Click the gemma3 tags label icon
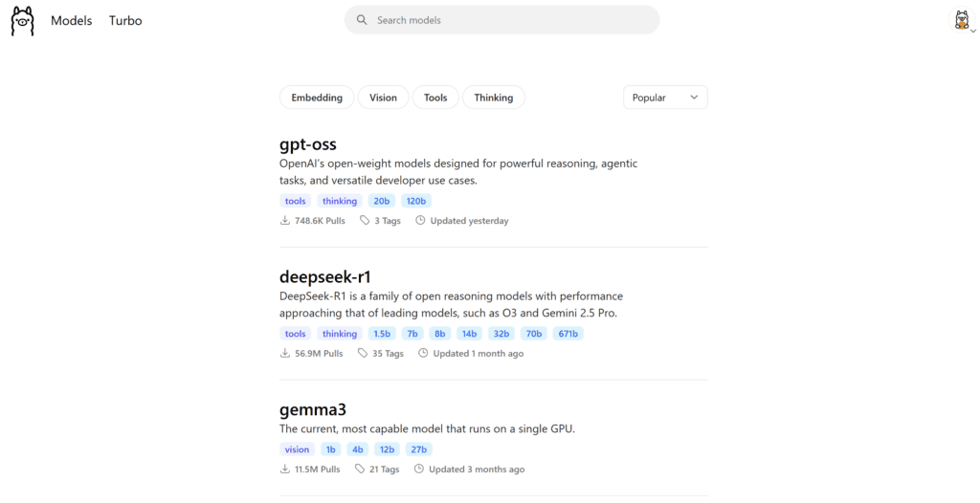This screenshot has width=980, height=503. tap(360, 470)
